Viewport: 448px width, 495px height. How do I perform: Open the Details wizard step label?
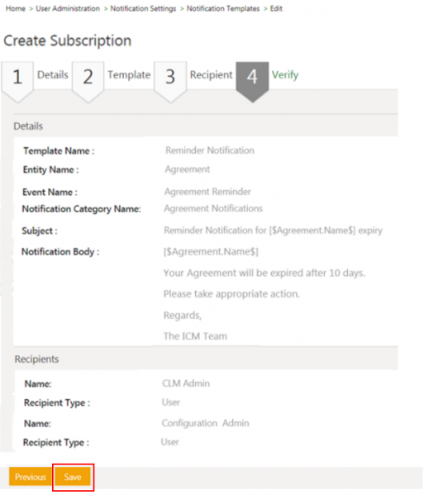click(53, 75)
